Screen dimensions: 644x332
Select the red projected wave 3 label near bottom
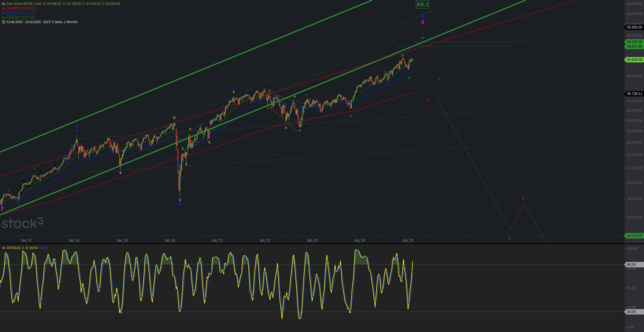pyautogui.click(x=509, y=239)
